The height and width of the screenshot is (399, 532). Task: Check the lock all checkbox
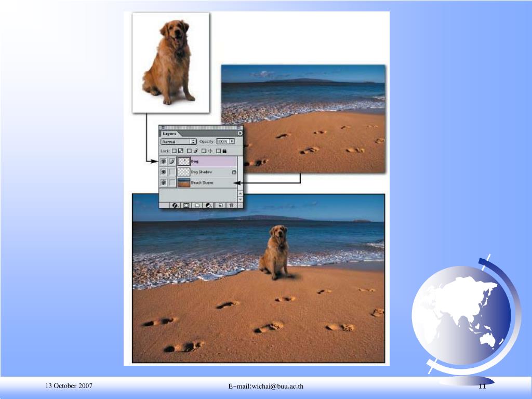[x=219, y=151]
